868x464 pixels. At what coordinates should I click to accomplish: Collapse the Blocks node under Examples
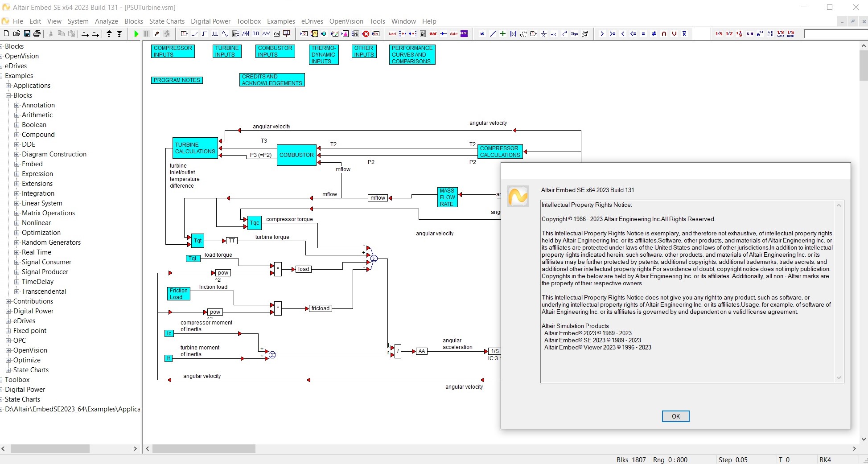coord(8,95)
